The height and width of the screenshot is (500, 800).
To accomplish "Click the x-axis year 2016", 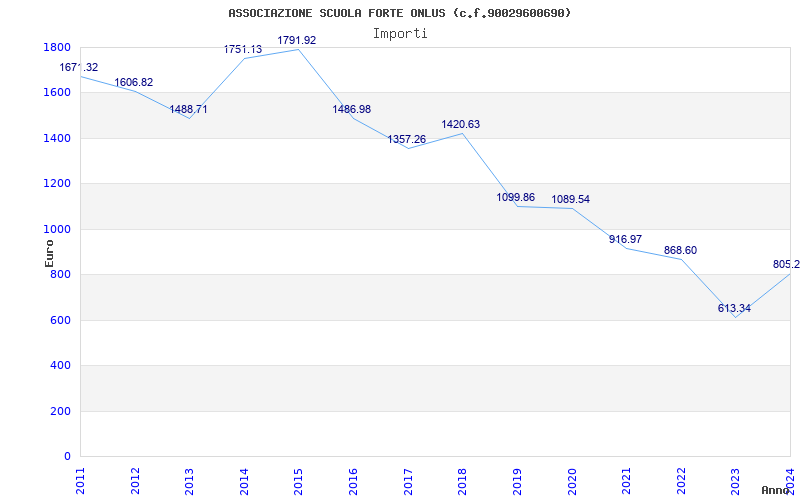I will click(x=353, y=481).
